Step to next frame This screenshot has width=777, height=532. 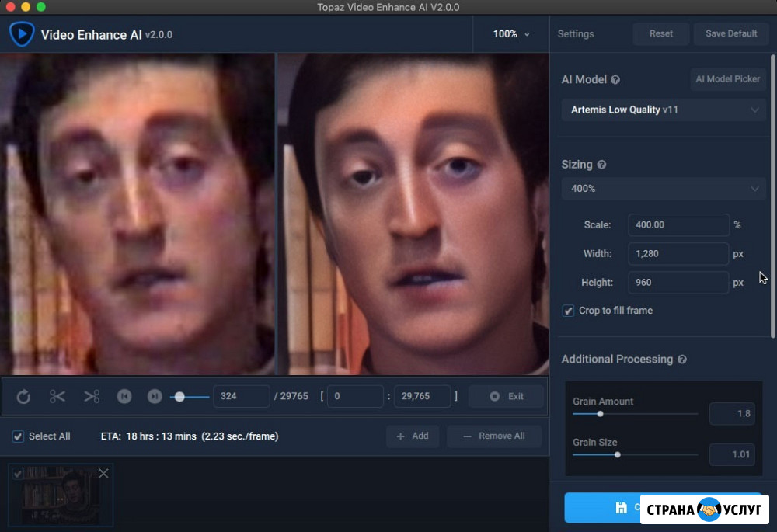point(155,397)
